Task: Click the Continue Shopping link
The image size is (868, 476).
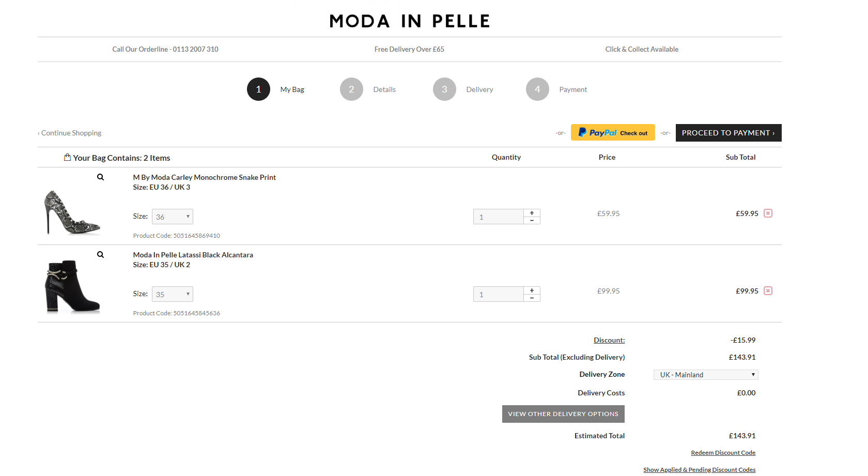Action: coord(69,133)
